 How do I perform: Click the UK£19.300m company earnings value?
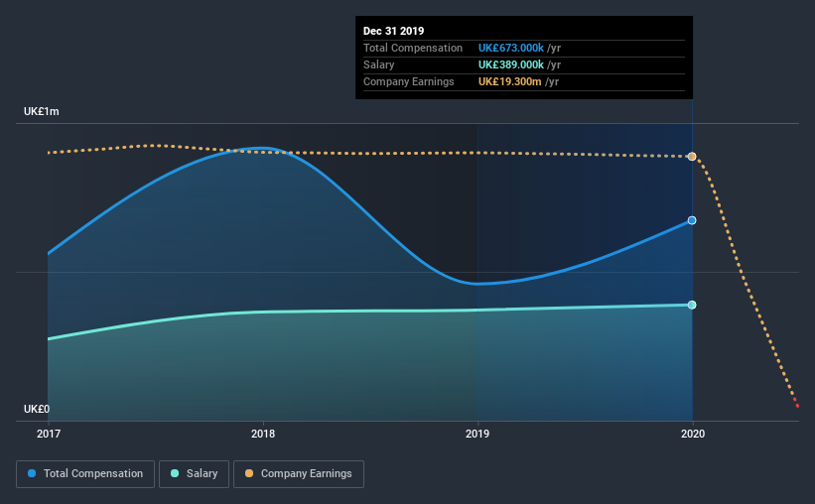coord(510,81)
